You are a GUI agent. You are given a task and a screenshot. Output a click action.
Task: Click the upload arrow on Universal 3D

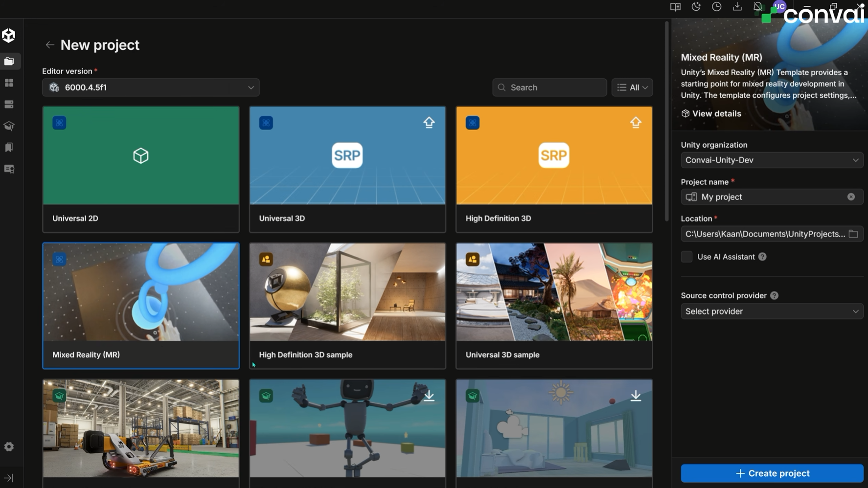(429, 122)
